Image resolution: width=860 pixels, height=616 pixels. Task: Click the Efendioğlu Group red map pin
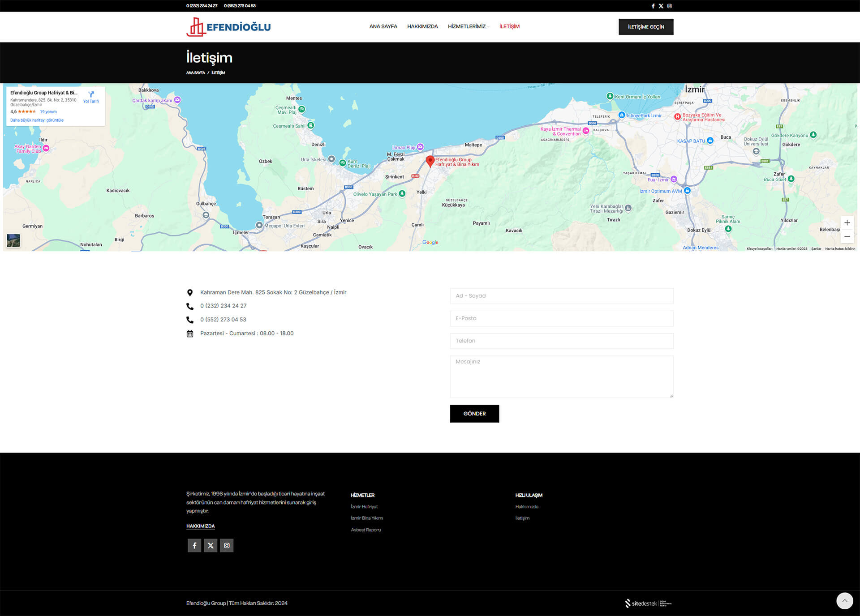tap(430, 161)
